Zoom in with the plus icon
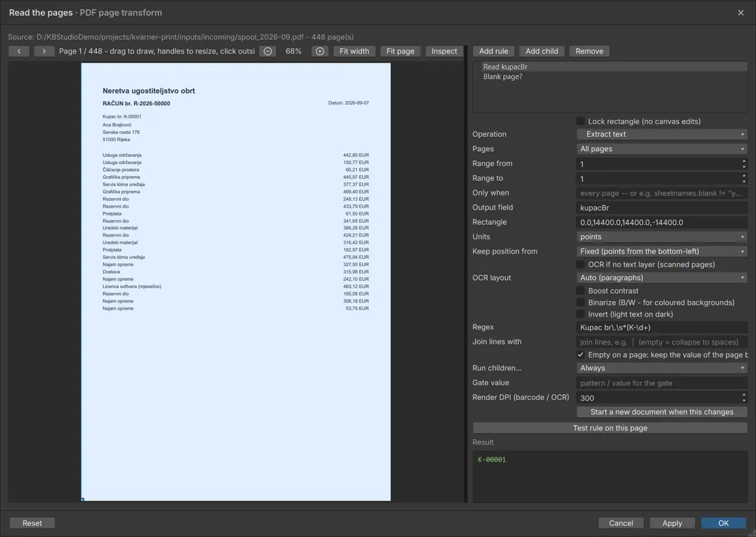The width and height of the screenshot is (756, 537). click(x=320, y=51)
